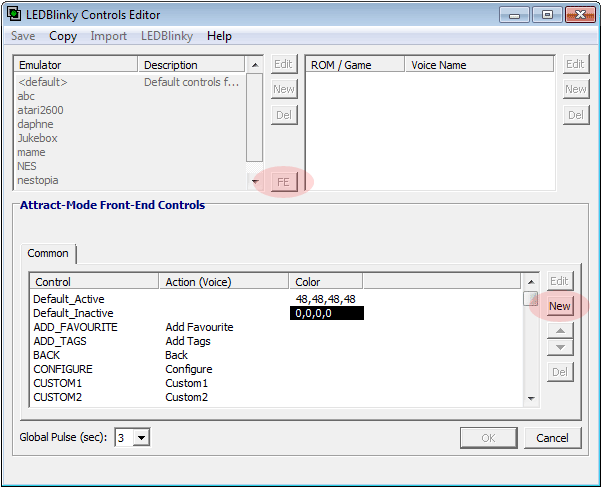
Task: Click Edit button beside the Emulator list
Action: (284, 64)
